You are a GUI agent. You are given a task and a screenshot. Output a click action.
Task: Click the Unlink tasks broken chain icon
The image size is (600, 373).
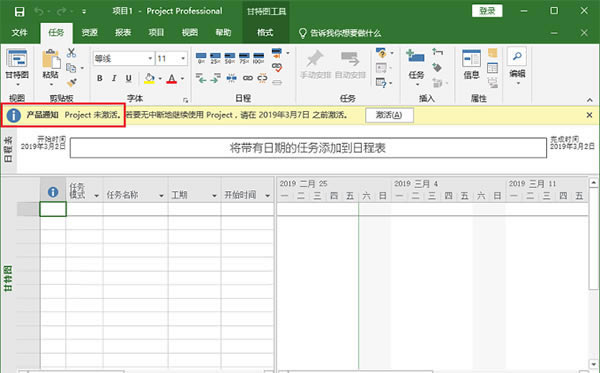coord(262,78)
